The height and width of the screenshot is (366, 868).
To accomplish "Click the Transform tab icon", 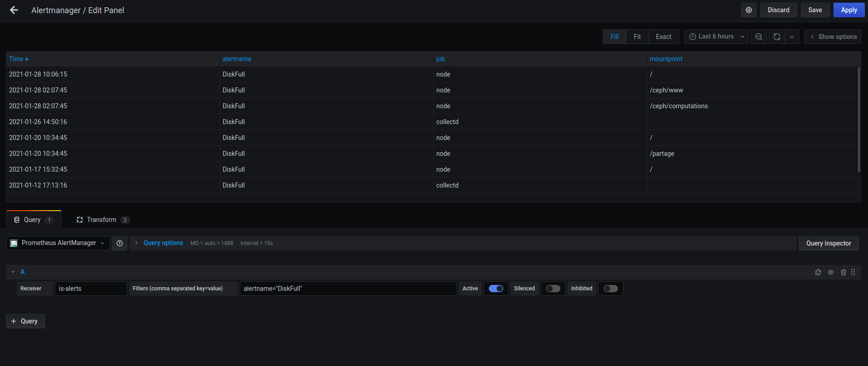I will pyautogui.click(x=80, y=220).
